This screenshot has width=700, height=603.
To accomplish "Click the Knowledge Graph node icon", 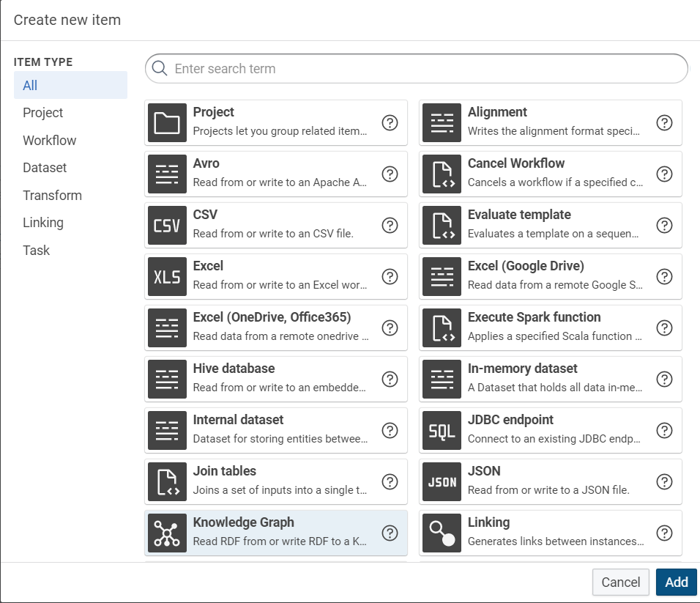I will 167,533.
